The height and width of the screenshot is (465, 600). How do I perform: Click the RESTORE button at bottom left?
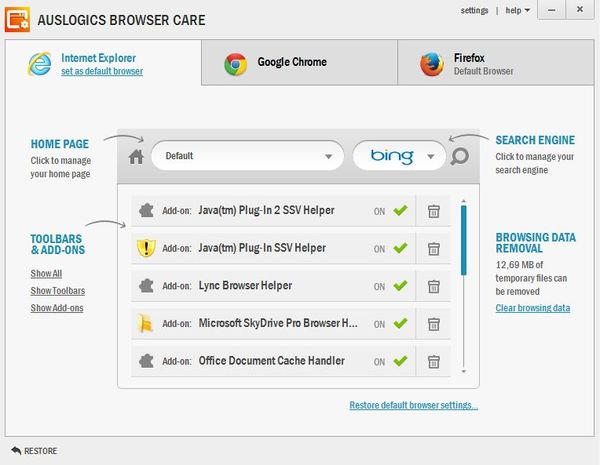point(34,451)
